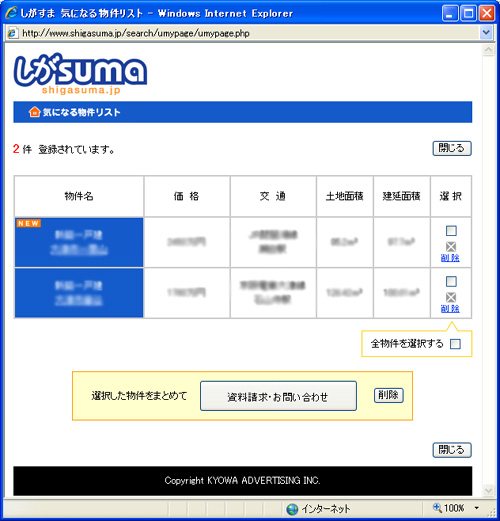The height and width of the screenshot is (521, 500).
Task: Click the 削除 button beside inquiry button
Action: (x=389, y=395)
